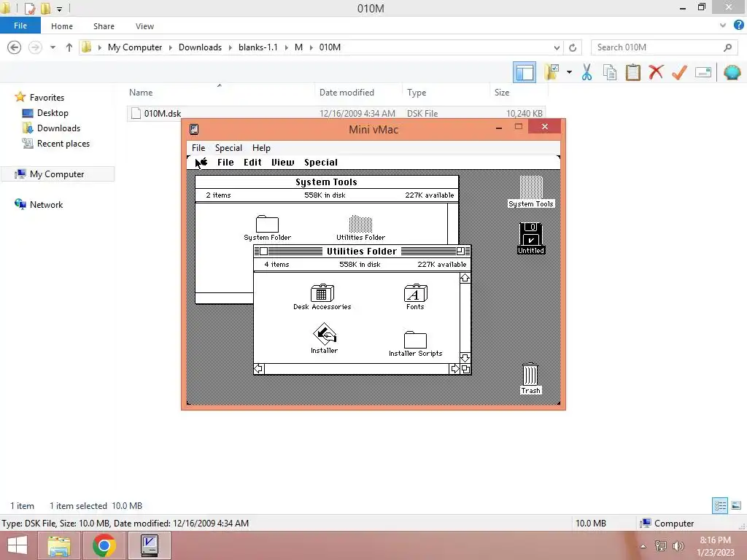
Task: Switch to the View ribbon tab
Action: [x=144, y=26]
